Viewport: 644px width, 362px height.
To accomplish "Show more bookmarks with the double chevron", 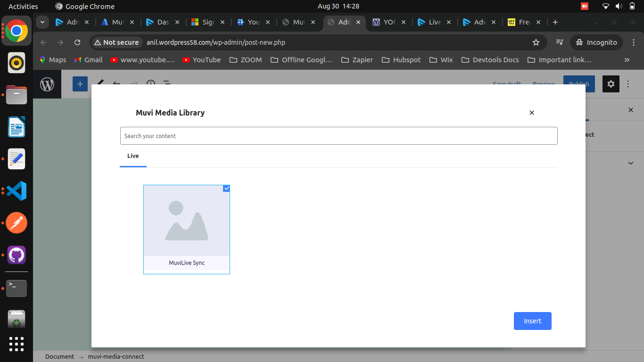I will coord(627,60).
